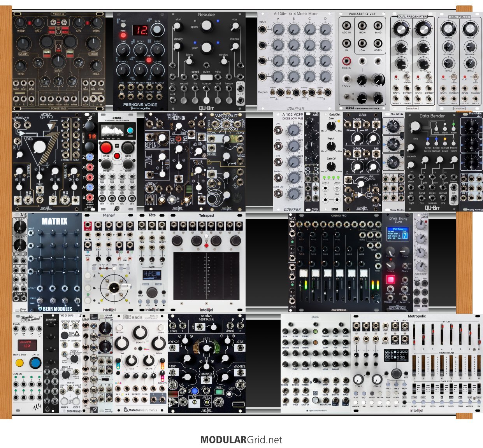483x448 pixels.
Task: Click the top knob on 3x MIA
Action: tap(394, 126)
